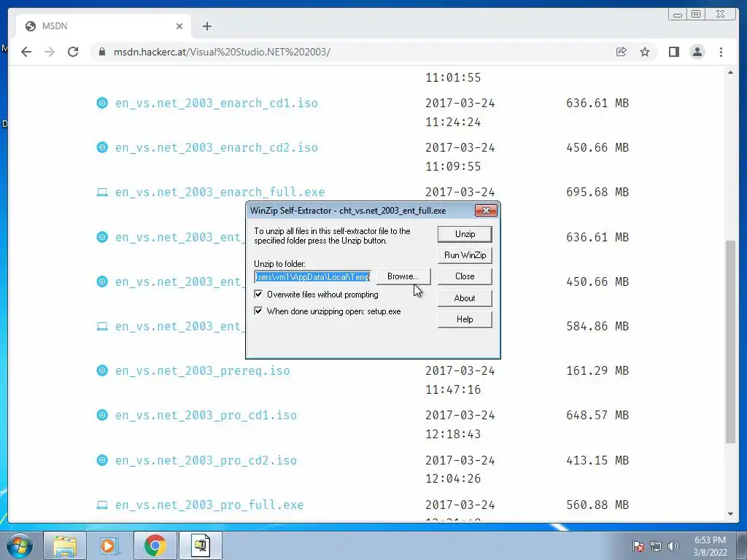Click the scrollbar down arrow

tap(730, 514)
